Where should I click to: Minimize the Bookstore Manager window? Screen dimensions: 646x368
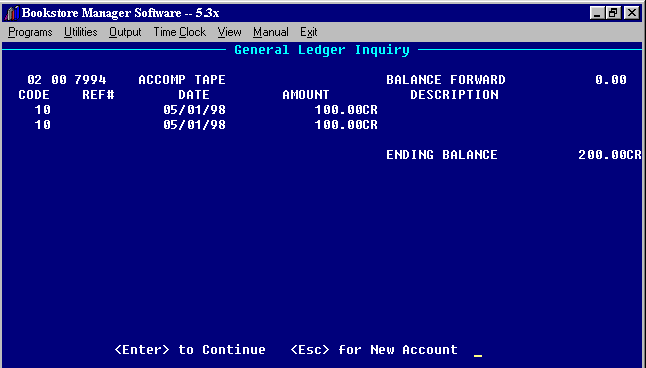click(x=597, y=13)
